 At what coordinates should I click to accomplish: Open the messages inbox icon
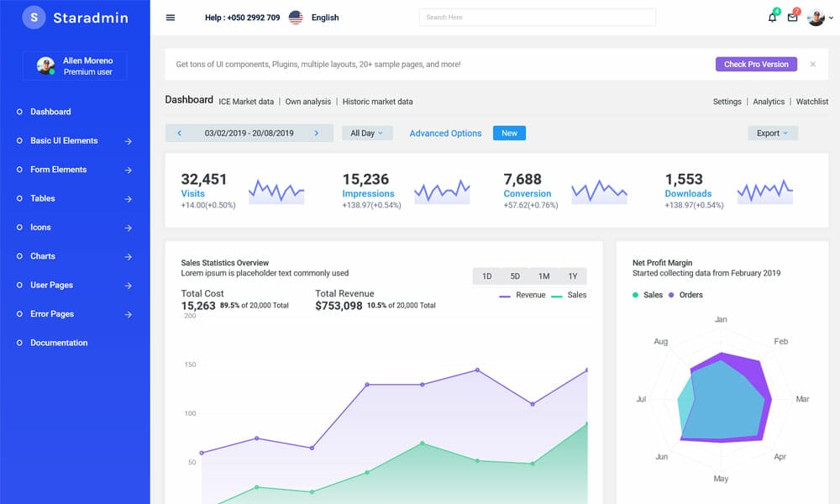(792, 17)
